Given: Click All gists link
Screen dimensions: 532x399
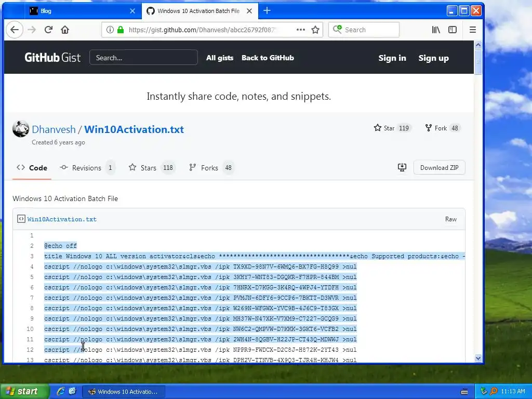Looking at the screenshot, I should click(x=220, y=58).
